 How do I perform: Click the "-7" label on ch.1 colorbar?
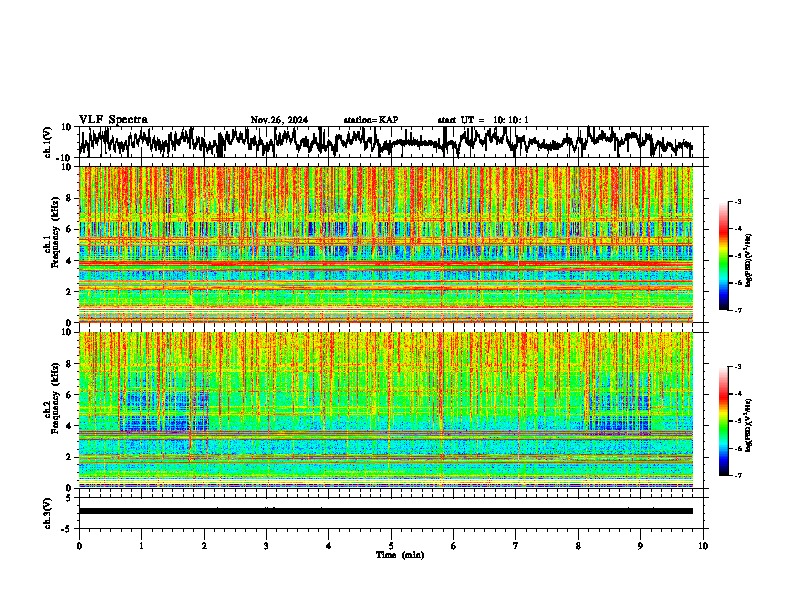(x=738, y=310)
